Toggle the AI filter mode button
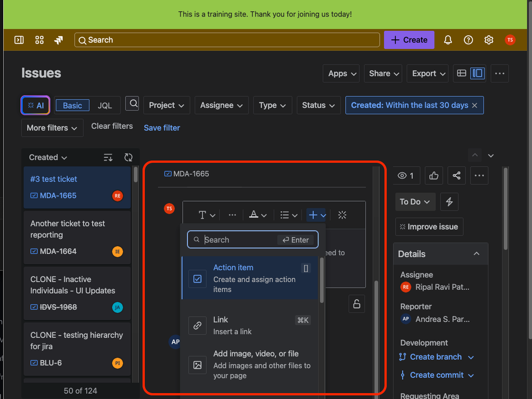The width and height of the screenshot is (532, 399). click(35, 105)
